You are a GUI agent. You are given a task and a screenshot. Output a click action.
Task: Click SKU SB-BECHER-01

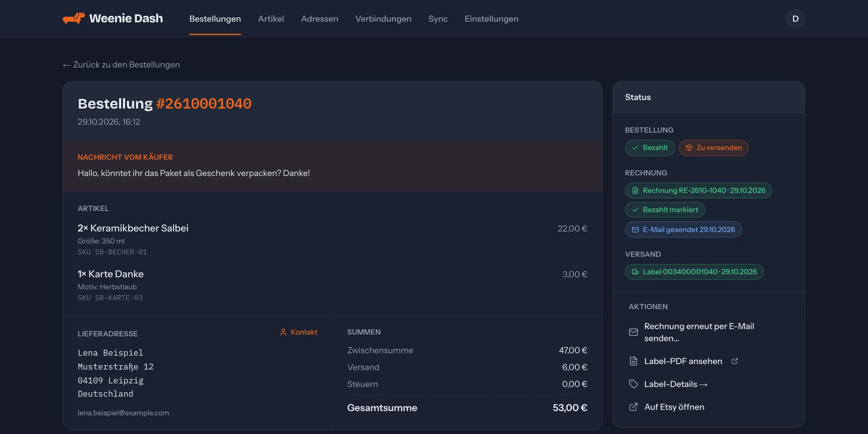point(112,252)
